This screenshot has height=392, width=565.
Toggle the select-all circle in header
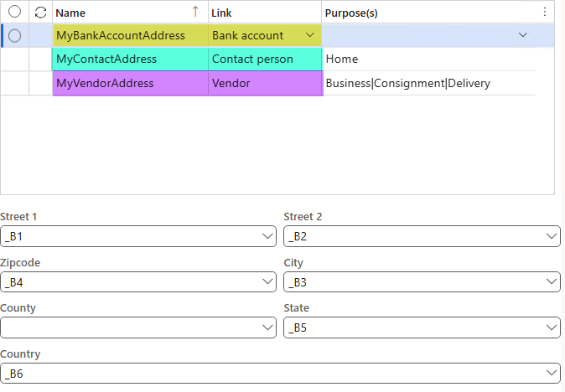14,12
